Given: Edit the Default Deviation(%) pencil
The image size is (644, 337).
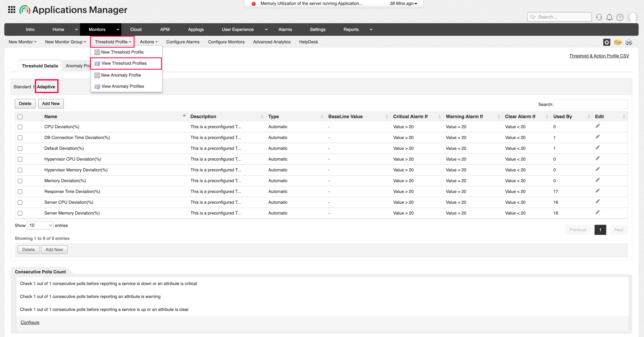Looking at the screenshot, I should pos(597,147).
